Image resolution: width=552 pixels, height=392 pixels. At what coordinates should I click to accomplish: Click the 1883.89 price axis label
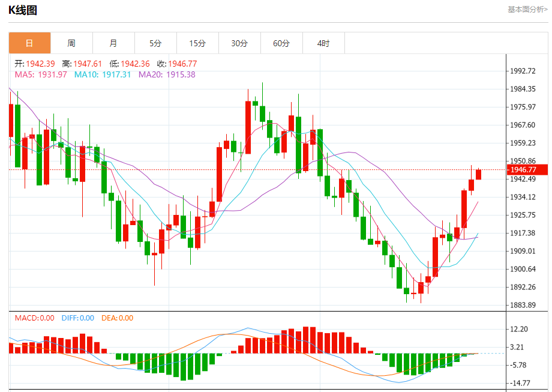(x=523, y=305)
